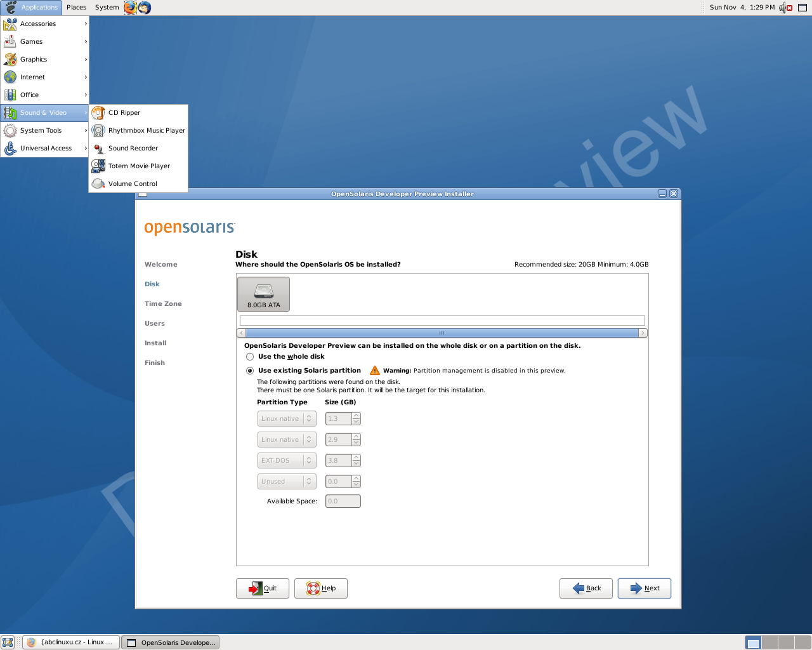Click the Welcome step in sidebar

(161, 265)
